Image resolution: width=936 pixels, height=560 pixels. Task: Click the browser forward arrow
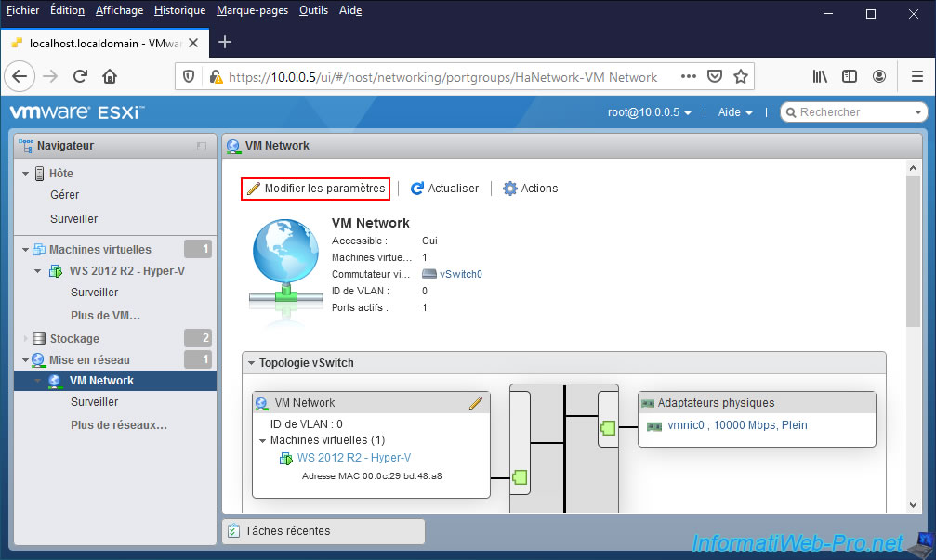(51, 76)
